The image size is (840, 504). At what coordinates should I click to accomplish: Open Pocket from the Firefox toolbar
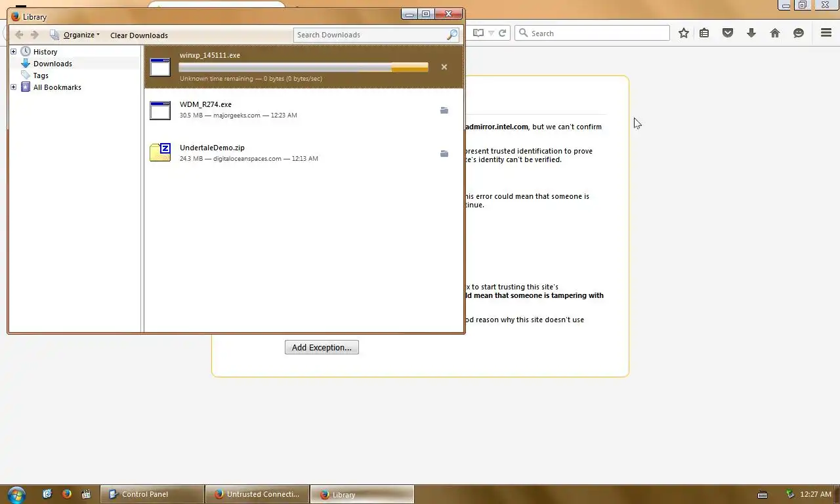pyautogui.click(x=728, y=33)
